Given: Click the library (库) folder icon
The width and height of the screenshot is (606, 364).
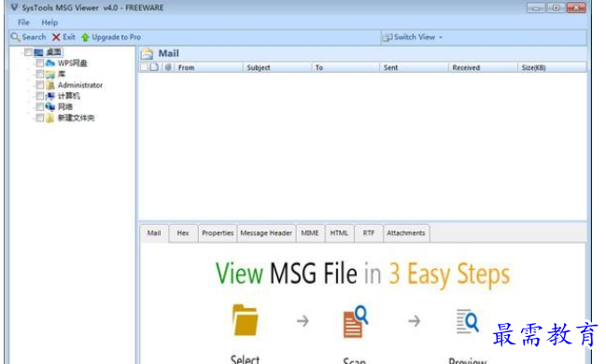Looking at the screenshot, I should 50,74.
